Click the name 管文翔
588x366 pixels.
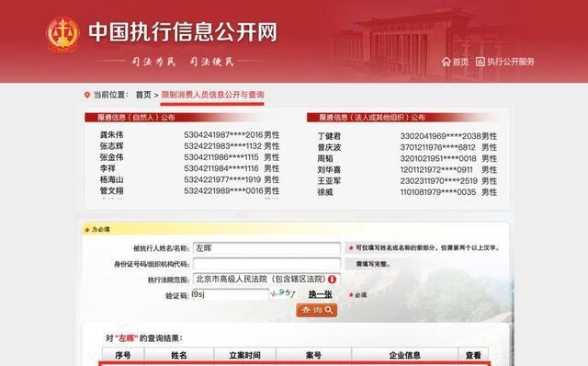pyautogui.click(x=111, y=191)
